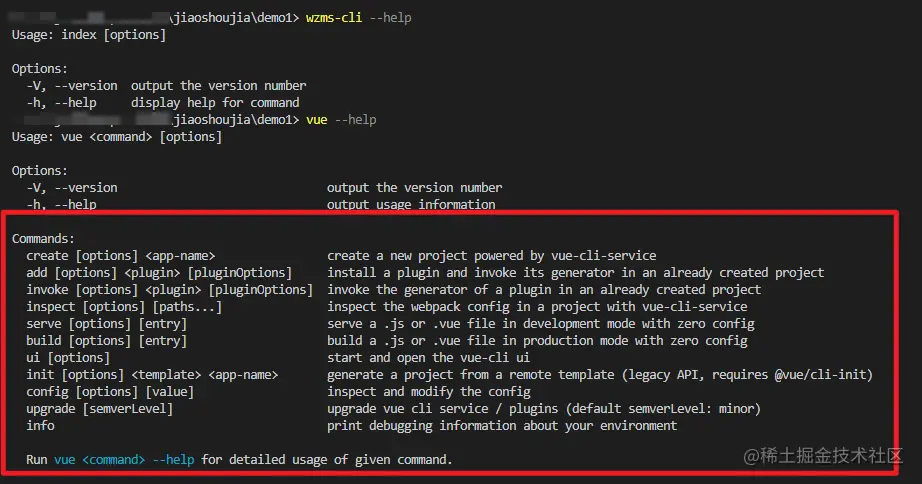Click 'add [options] <plugin> [pluginOptions]' command
This screenshot has height=484, width=922.
(159, 273)
